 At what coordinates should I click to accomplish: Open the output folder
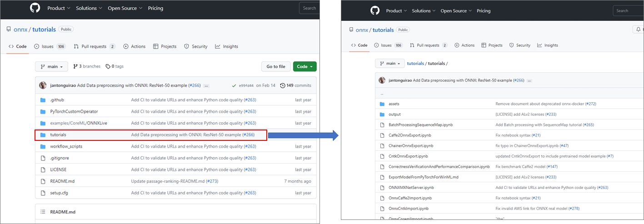coord(394,114)
